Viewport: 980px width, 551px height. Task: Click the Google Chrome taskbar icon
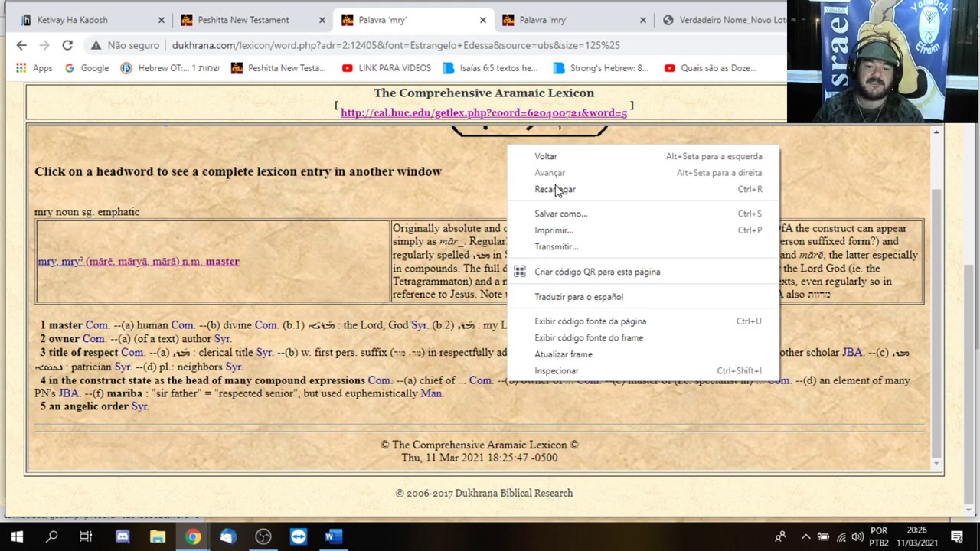click(193, 536)
